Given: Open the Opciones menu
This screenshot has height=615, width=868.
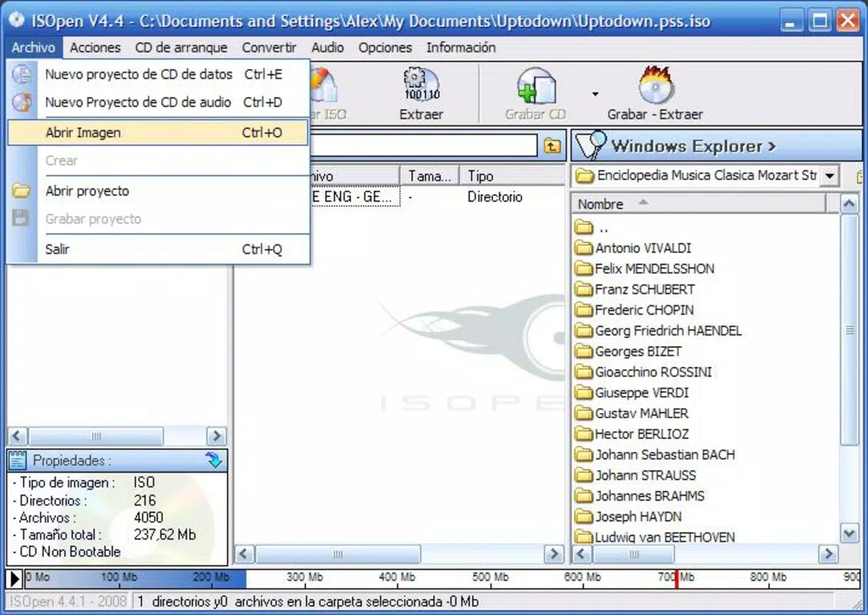Looking at the screenshot, I should [x=386, y=48].
